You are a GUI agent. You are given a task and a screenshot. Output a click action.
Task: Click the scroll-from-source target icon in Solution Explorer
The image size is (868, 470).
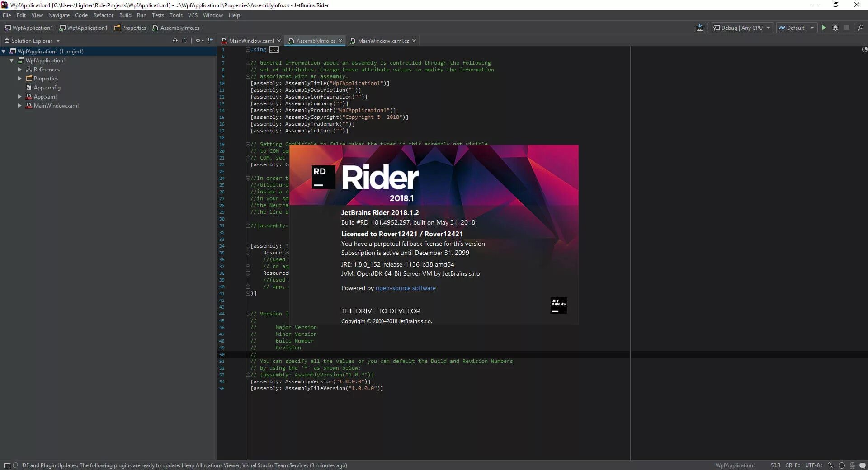click(175, 41)
